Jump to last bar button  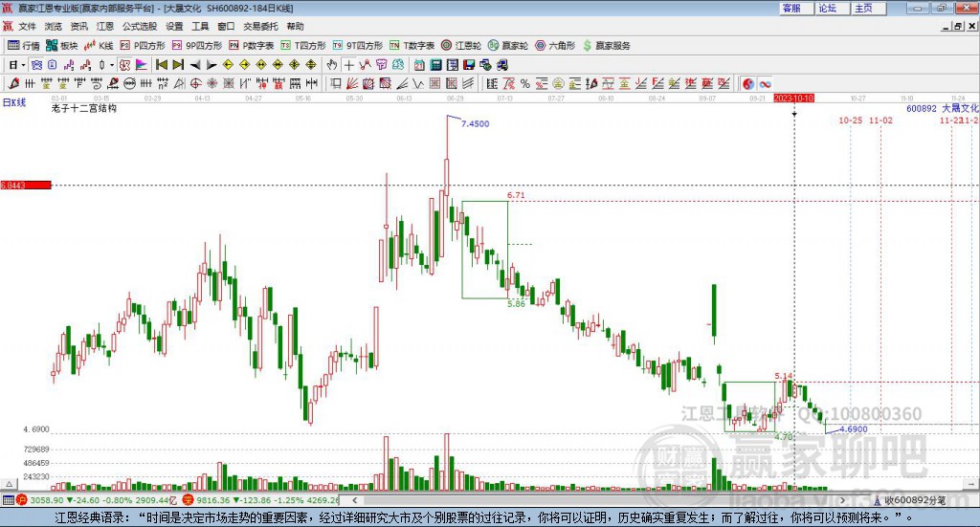click(178, 65)
